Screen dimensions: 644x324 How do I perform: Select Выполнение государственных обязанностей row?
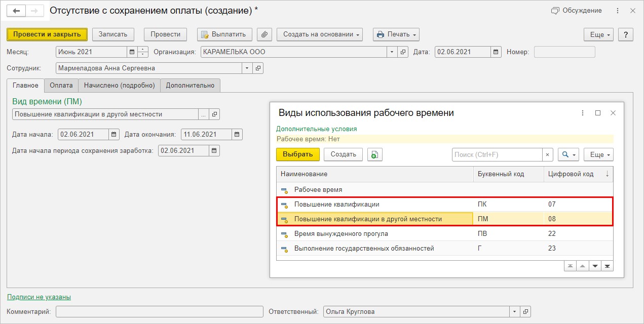(445, 248)
